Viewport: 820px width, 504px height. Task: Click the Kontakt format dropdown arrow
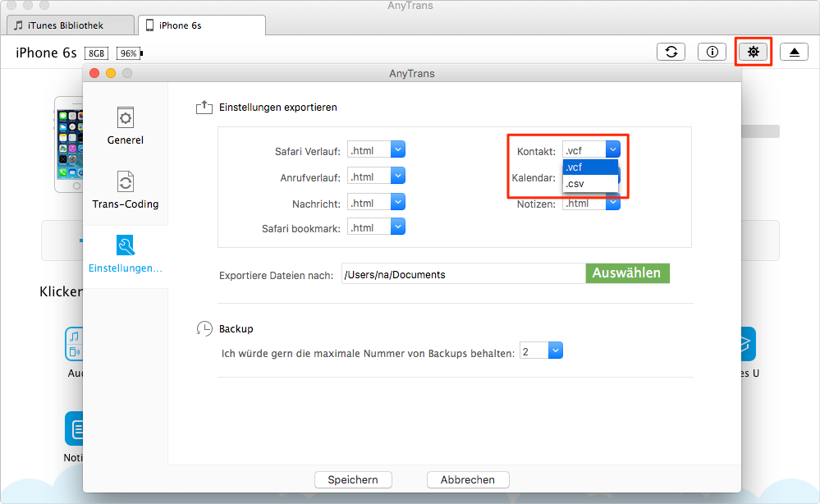(x=613, y=149)
